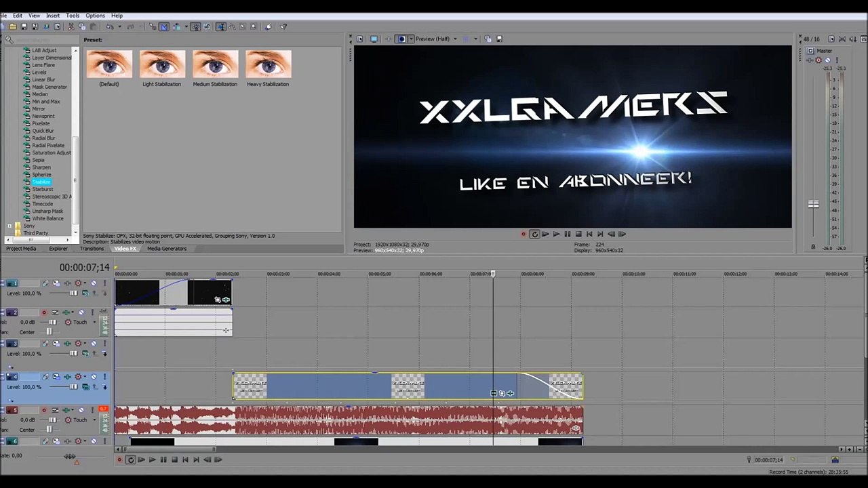Select the White Balance effect

click(x=47, y=218)
